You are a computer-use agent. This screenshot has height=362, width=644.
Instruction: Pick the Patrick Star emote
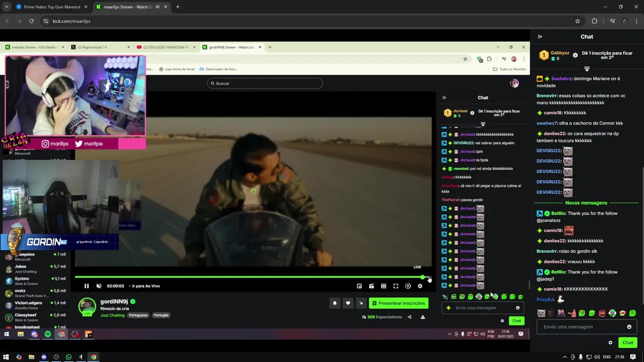coord(572,313)
